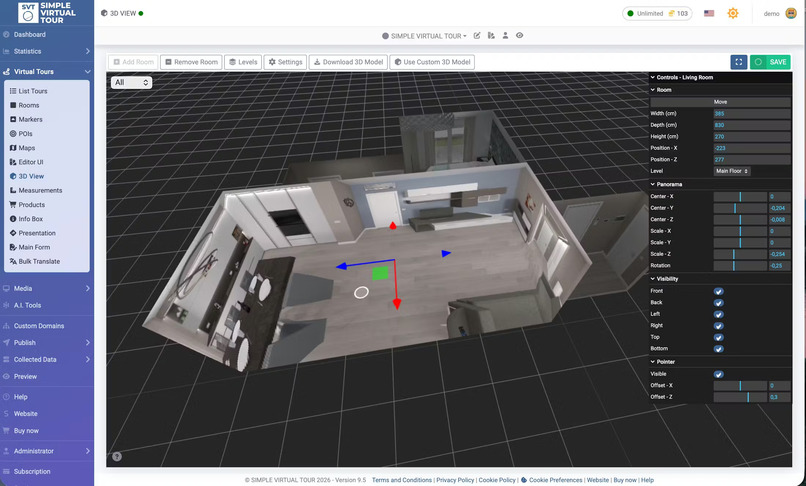
Task: Go to the Rooms section
Action: point(29,105)
